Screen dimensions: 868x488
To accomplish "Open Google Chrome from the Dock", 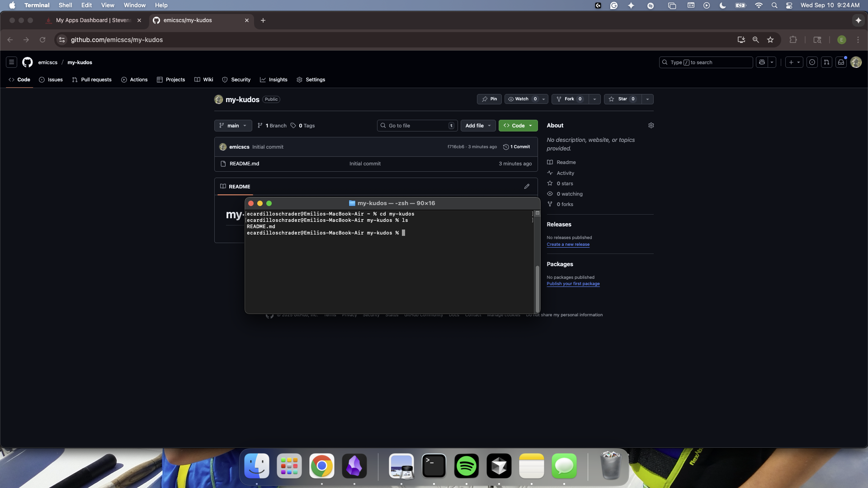I will coord(322,466).
